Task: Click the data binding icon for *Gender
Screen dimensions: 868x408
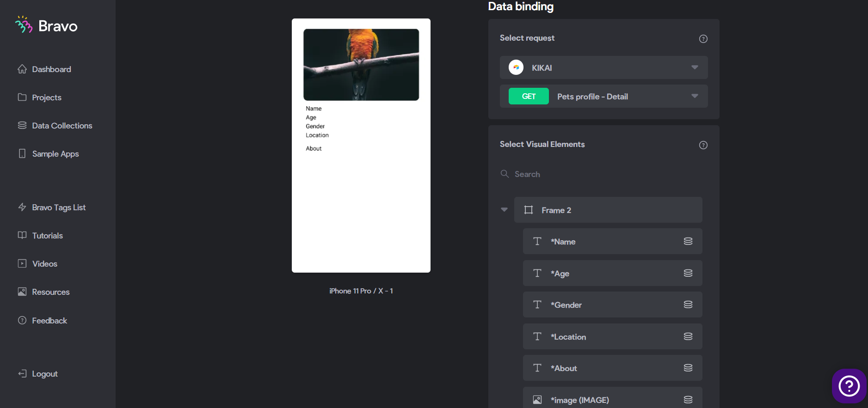Action: click(688, 304)
